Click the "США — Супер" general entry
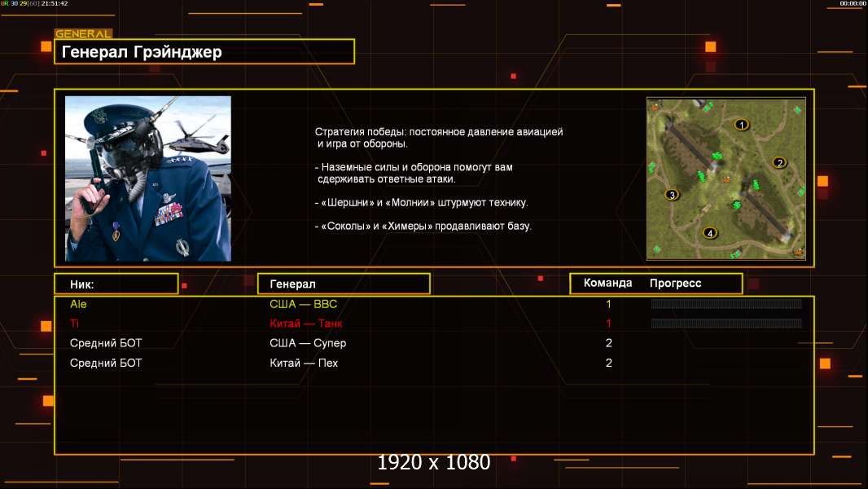868x489 pixels. 308,343
